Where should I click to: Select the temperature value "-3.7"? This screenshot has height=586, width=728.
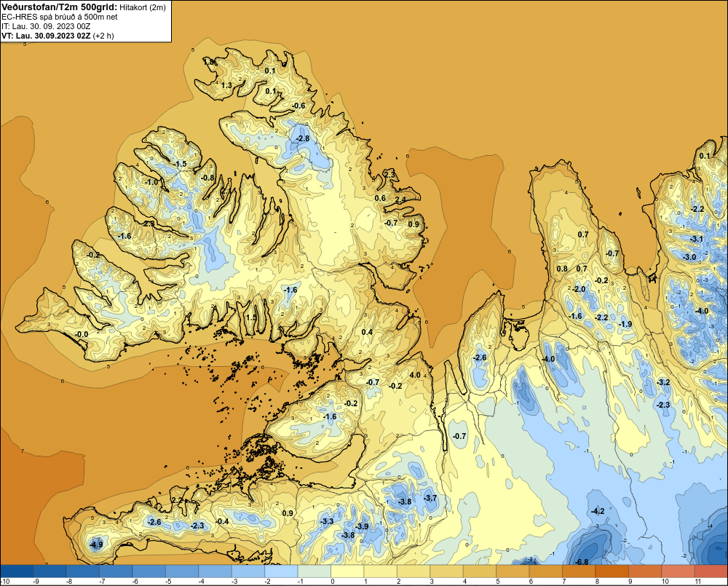tap(430, 498)
